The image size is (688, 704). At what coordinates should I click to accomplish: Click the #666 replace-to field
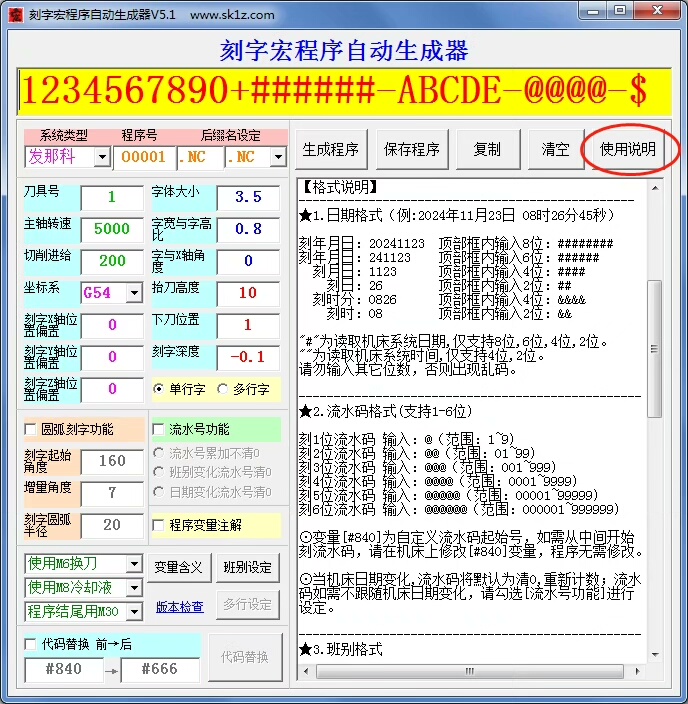pyautogui.click(x=160, y=669)
